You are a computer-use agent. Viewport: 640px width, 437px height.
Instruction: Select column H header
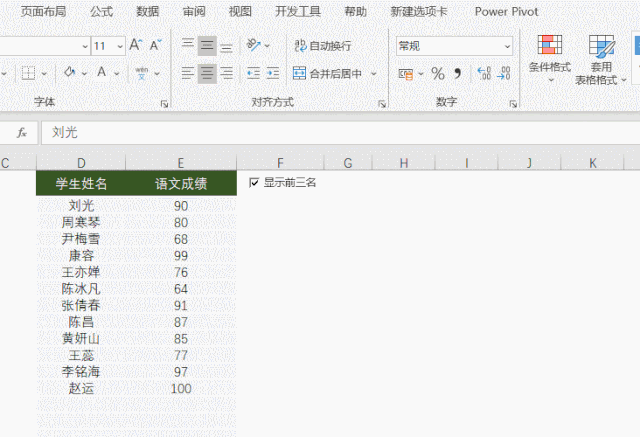pos(404,163)
